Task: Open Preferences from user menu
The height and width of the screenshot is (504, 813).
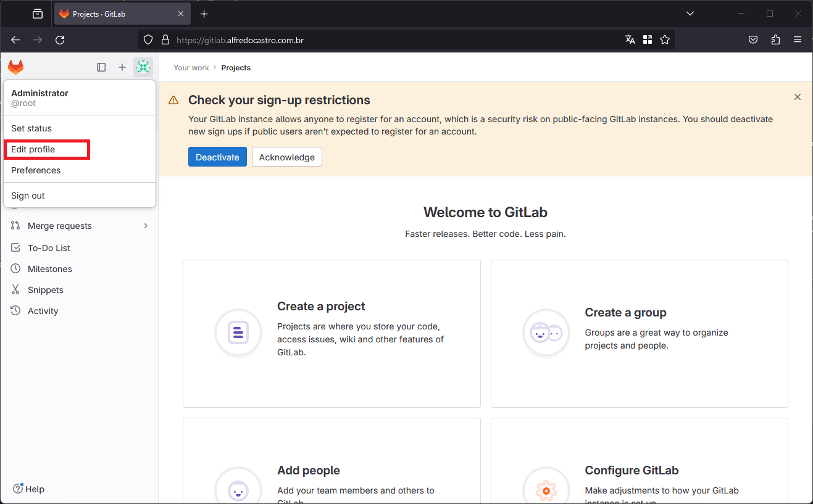Action: point(79,170)
